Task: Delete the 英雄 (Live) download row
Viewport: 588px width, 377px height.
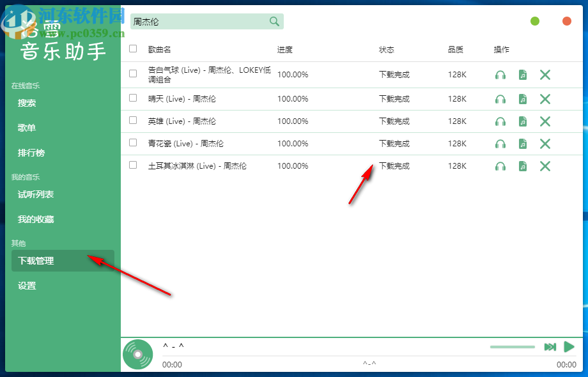Action: coord(545,121)
